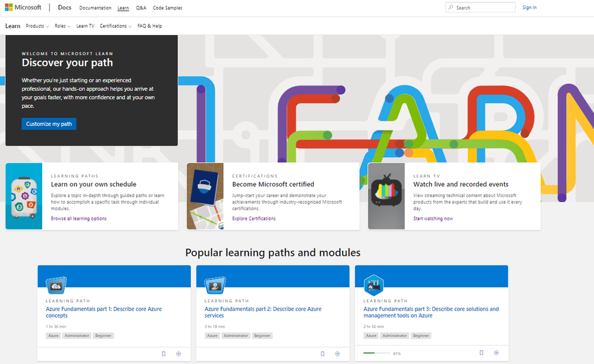The image size is (594, 364).
Task: Open Start watching now link
Action: click(x=433, y=219)
